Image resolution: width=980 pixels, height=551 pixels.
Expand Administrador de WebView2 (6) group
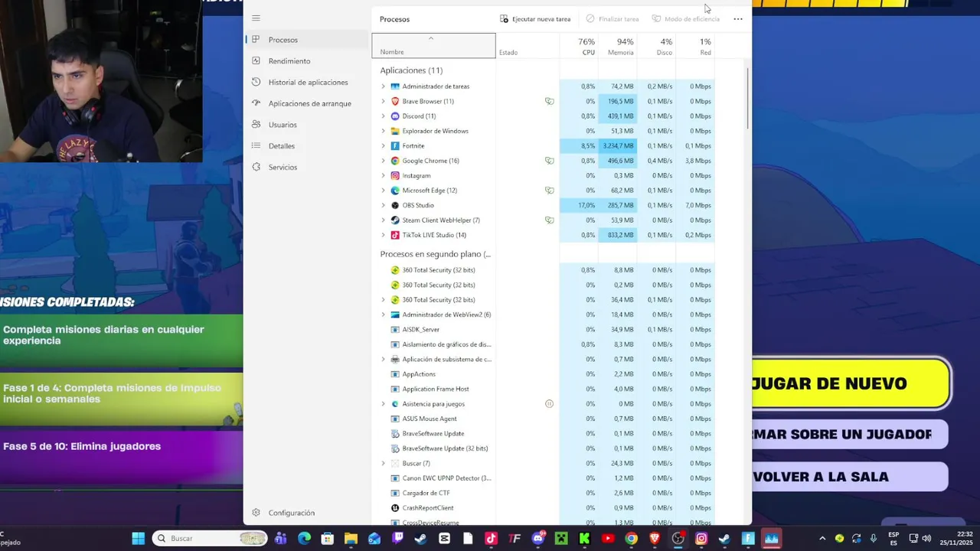pyautogui.click(x=383, y=315)
